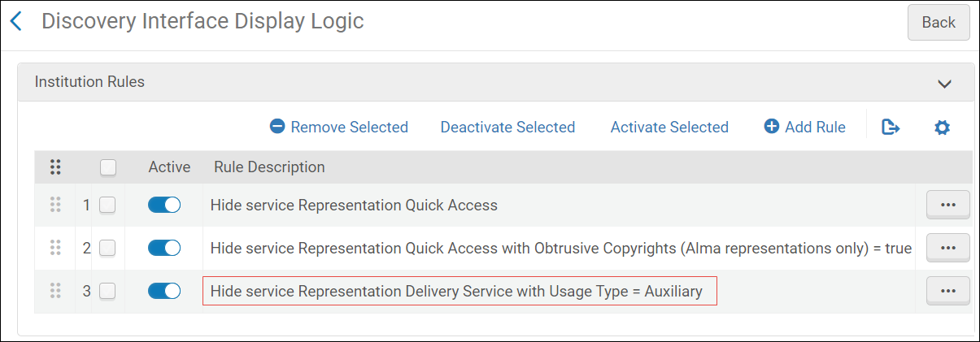980x342 pixels.
Task: Open row actions menu for rule 1
Action: [x=947, y=205]
